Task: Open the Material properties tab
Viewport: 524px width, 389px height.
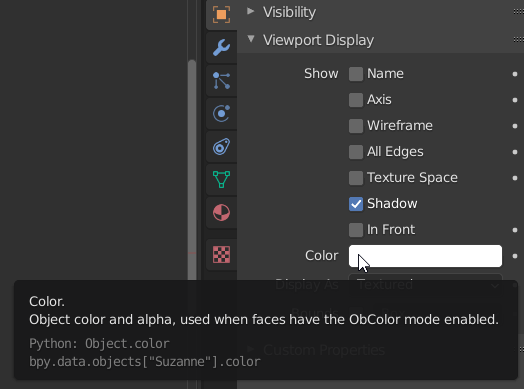Action: (x=221, y=213)
